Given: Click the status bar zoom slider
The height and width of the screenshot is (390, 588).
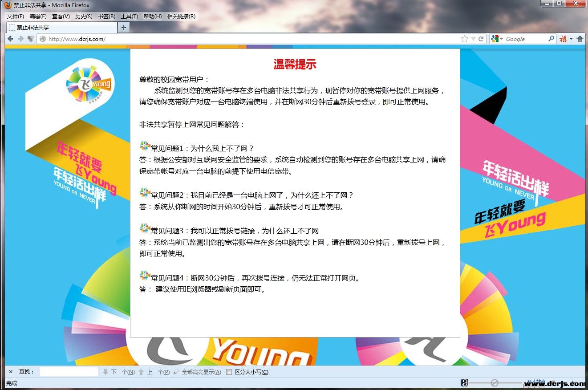Looking at the screenshot, I should click(x=494, y=383).
